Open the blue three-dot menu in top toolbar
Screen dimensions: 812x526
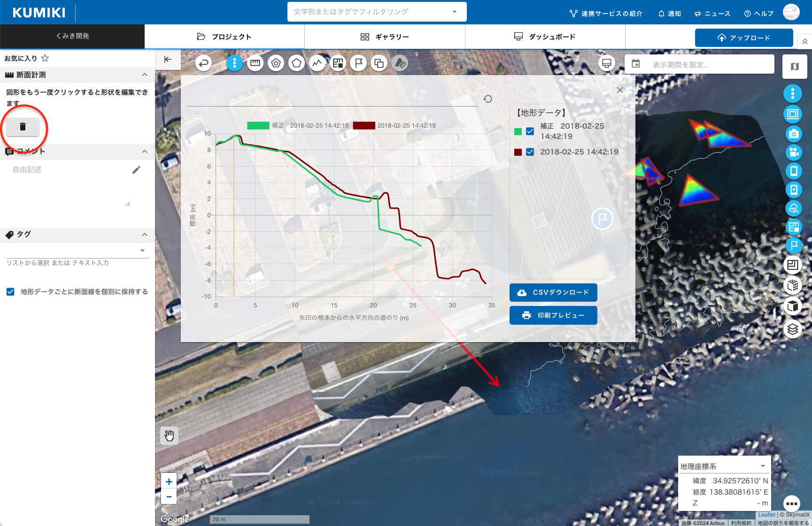pyautogui.click(x=234, y=63)
